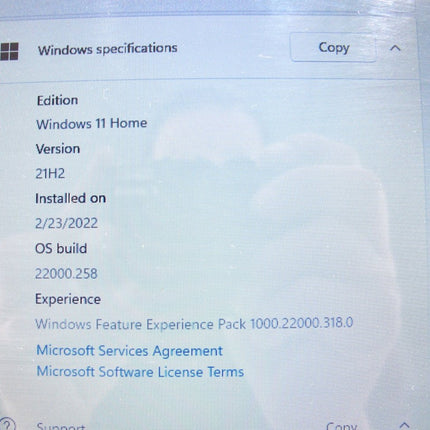Select the OS build label

(x=61, y=248)
